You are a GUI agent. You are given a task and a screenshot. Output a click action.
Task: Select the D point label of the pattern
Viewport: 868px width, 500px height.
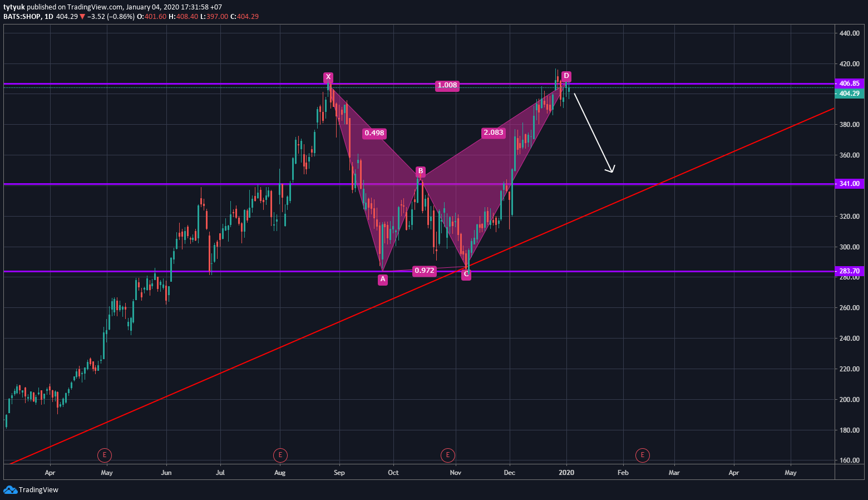click(x=566, y=76)
